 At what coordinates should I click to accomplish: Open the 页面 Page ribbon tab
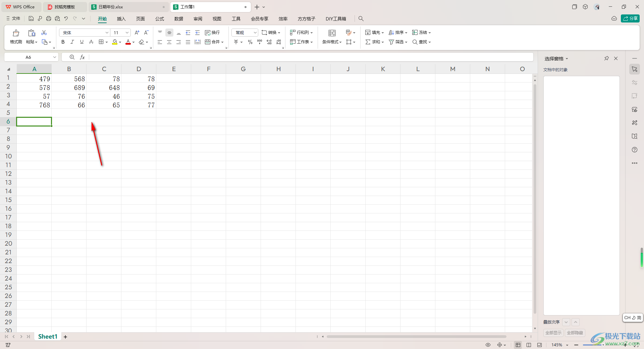click(x=140, y=19)
